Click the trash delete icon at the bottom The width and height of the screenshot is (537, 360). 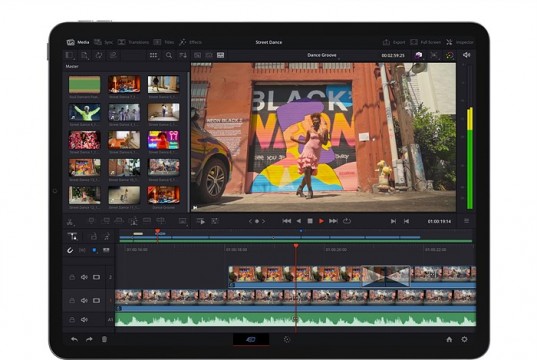pyautogui.click(x=104, y=339)
